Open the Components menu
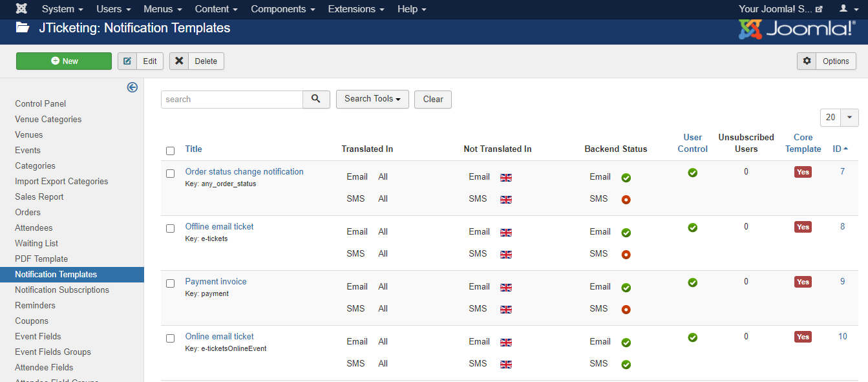 (283, 9)
